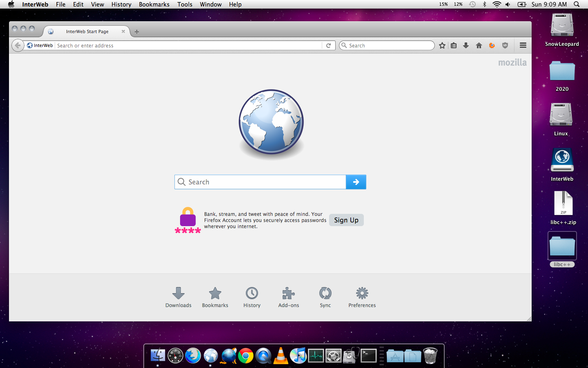Open the Window menu
The width and height of the screenshot is (588, 368).
211,4
